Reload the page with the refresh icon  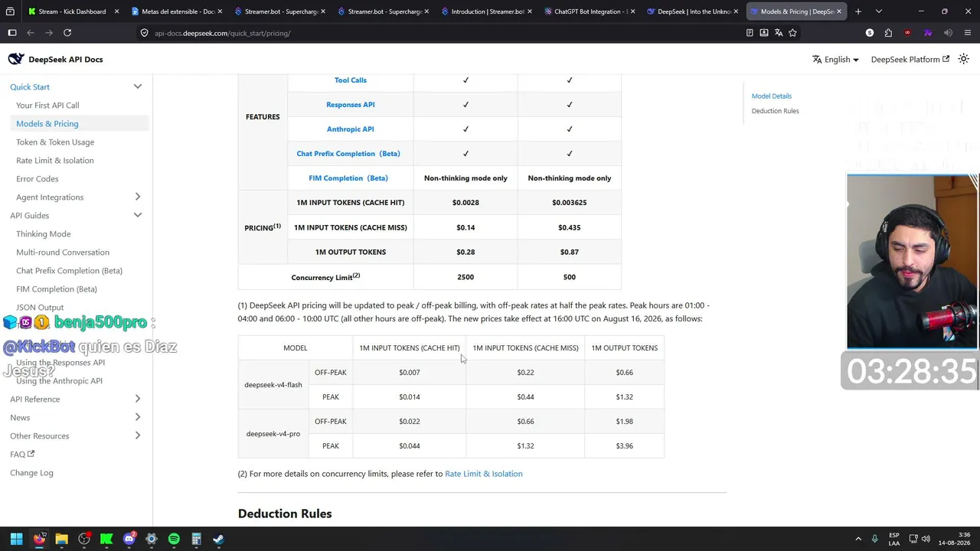click(x=67, y=33)
